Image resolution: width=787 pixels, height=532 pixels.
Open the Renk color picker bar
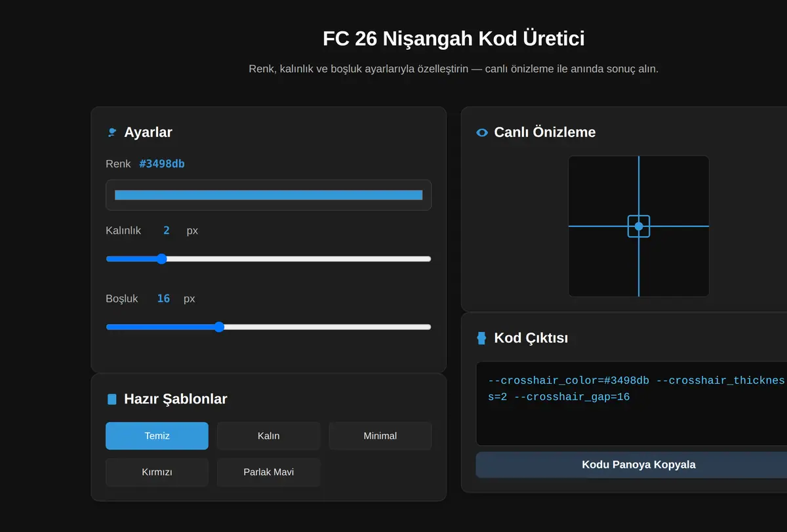(x=268, y=195)
